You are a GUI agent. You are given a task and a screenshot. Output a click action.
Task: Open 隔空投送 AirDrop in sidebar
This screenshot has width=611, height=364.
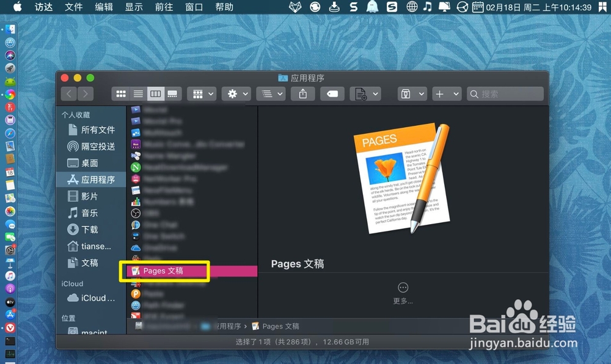[91, 147]
